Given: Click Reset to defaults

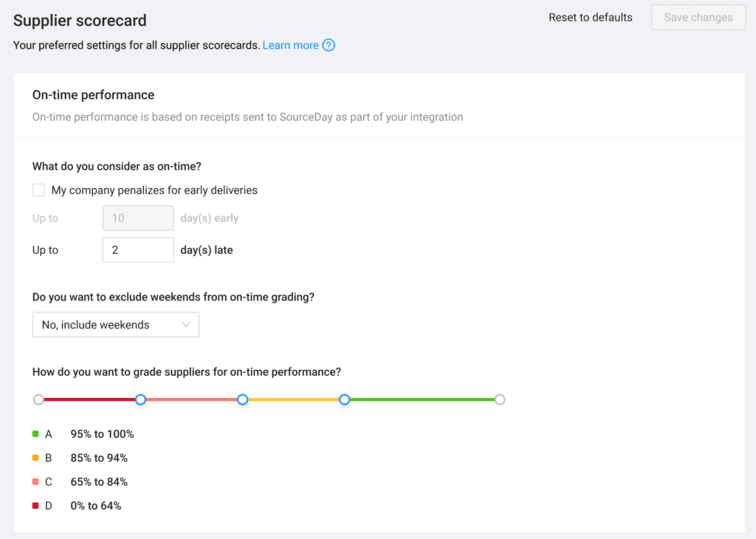Looking at the screenshot, I should 590,17.
